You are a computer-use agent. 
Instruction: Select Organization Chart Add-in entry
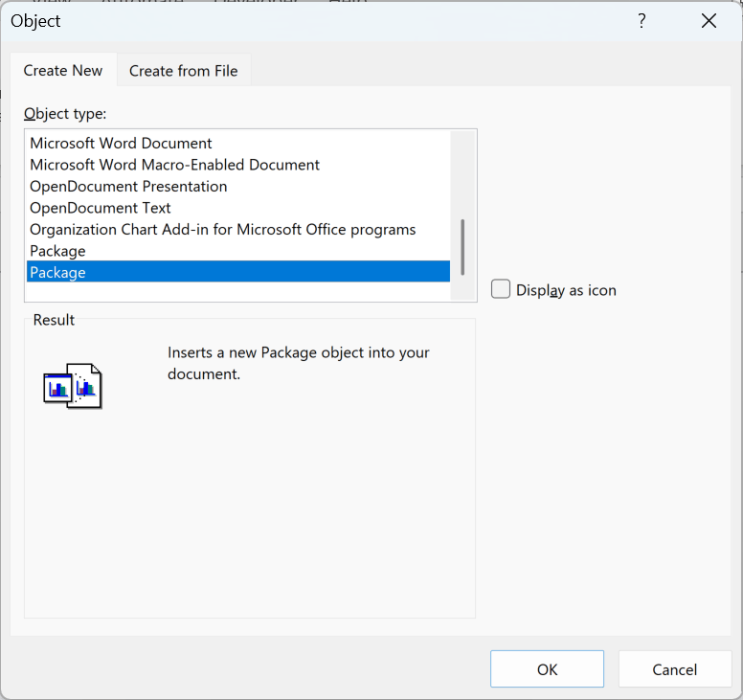pyautogui.click(x=237, y=230)
